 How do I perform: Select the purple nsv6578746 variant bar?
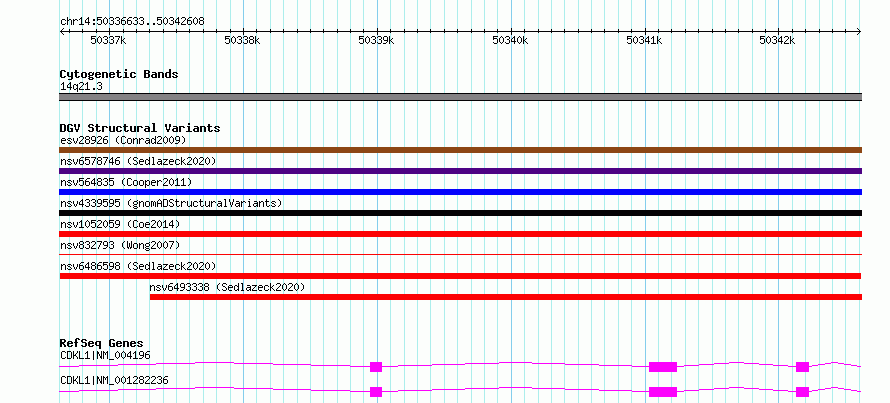point(460,171)
